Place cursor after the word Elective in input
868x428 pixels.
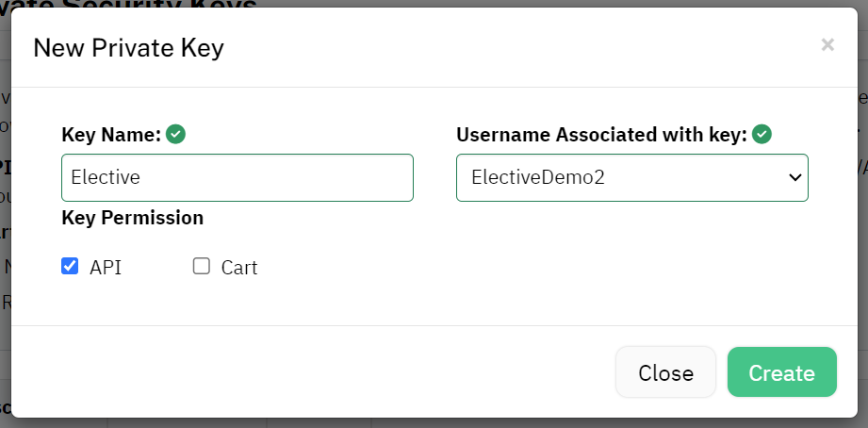click(141, 178)
